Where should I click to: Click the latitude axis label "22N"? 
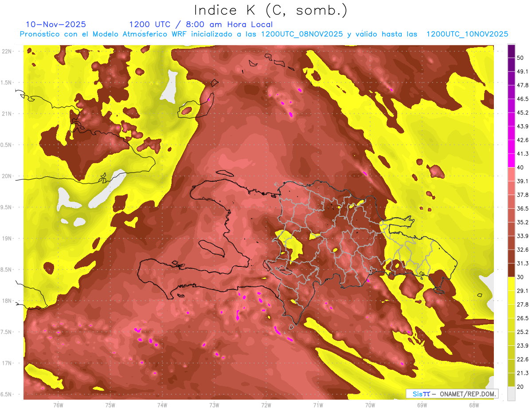[x=7, y=51]
